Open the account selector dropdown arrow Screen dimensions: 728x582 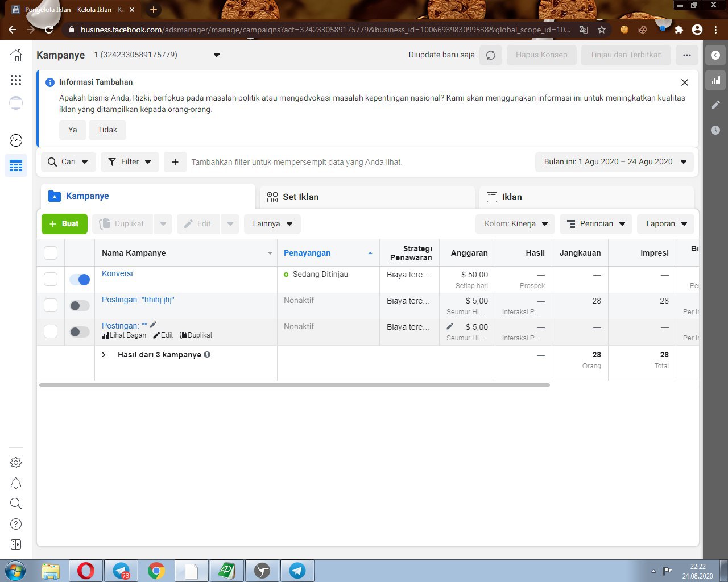pyautogui.click(x=216, y=55)
